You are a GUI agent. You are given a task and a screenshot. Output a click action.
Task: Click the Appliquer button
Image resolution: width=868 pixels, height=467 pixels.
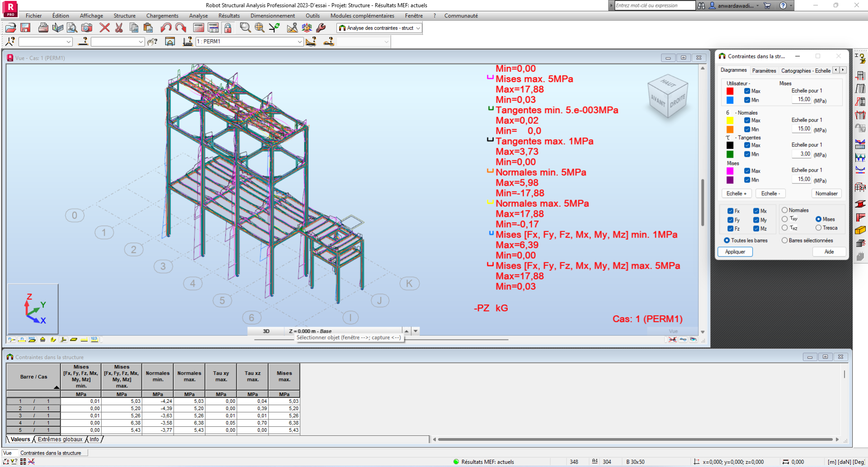point(735,252)
